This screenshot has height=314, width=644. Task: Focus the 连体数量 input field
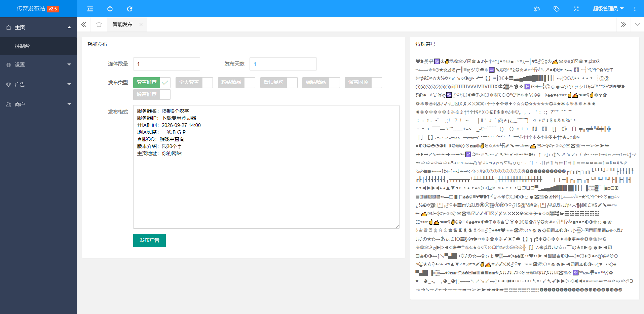pyautogui.click(x=166, y=64)
